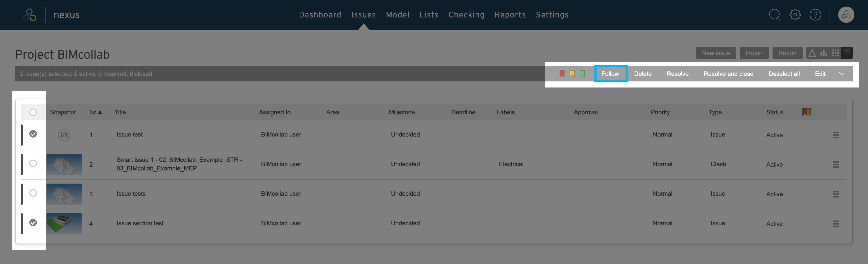Click the Priority column header
This screenshot has width=868, height=264.
pyautogui.click(x=660, y=112)
